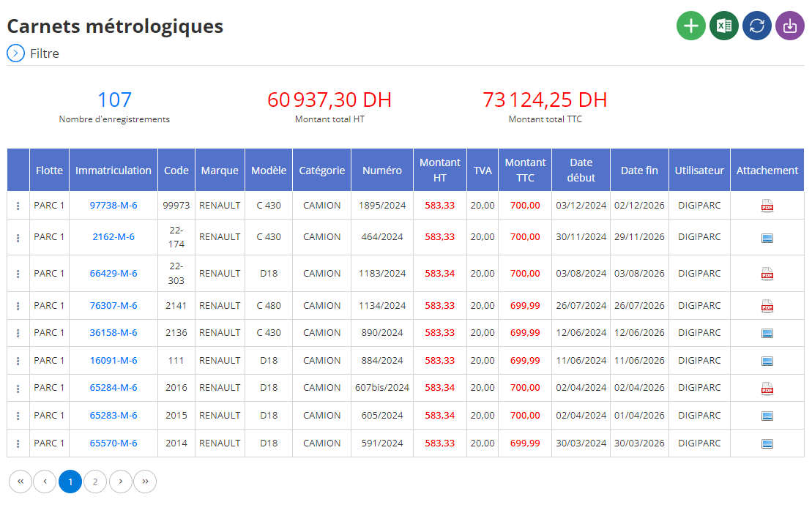This screenshot has height=513, width=812.
Task: Open the PDF attachment for 97738-M-6
Action: [x=767, y=206]
